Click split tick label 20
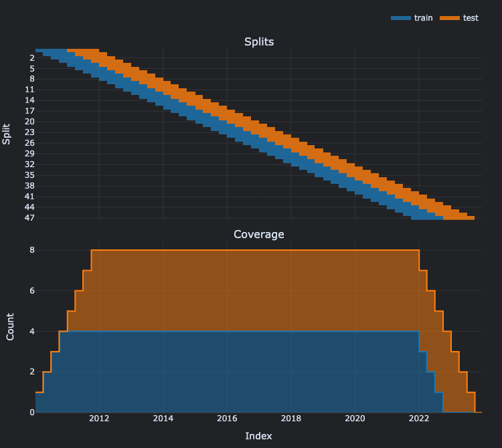The width and height of the screenshot is (502, 448). click(x=29, y=122)
